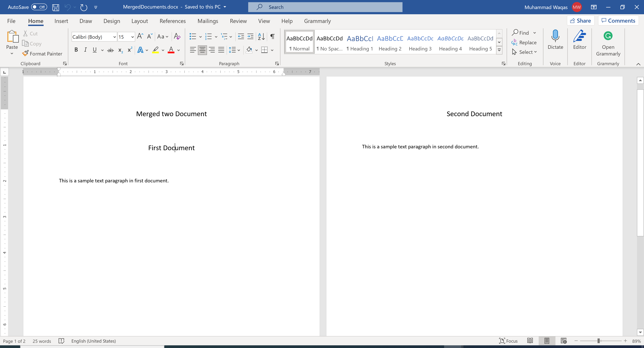Open the font size dropdown
This screenshot has height=348, width=644.
tap(132, 37)
